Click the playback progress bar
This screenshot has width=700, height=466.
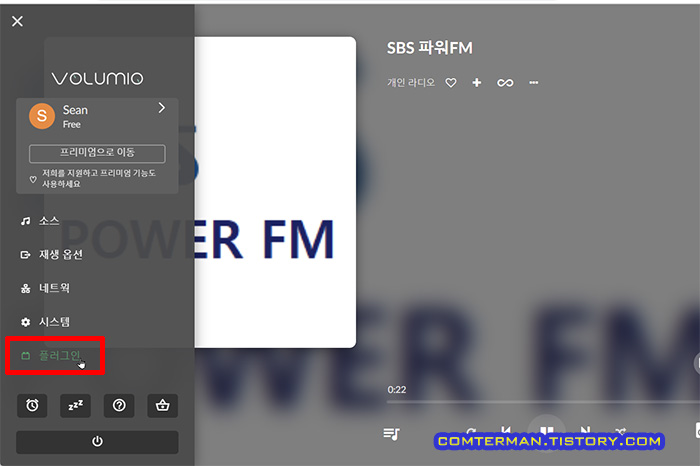(x=543, y=402)
